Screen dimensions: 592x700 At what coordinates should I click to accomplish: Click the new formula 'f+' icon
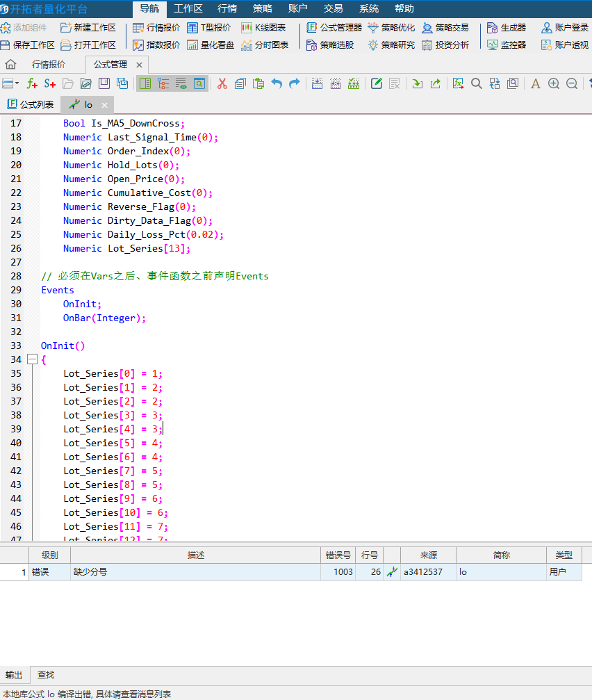pos(32,83)
